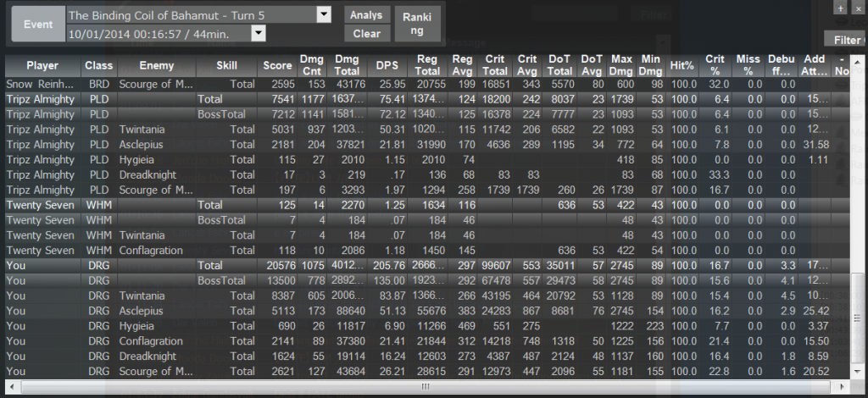This screenshot has width=868, height=398.
Task: Sort by Debuff column header
Action: tap(782, 65)
